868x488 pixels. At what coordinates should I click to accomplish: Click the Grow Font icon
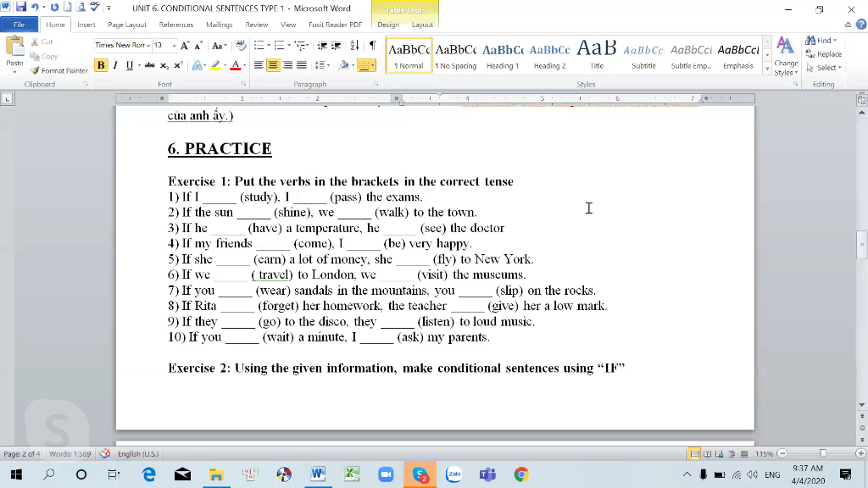185,46
